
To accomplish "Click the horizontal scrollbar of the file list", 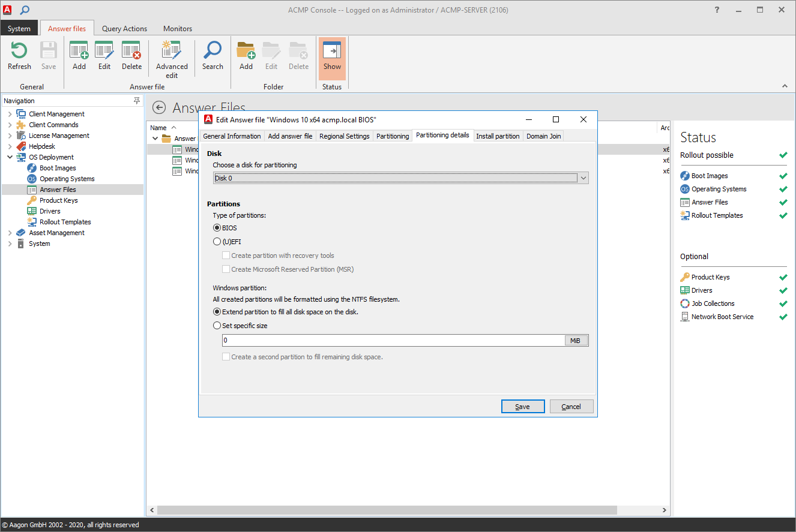I will [387, 510].
